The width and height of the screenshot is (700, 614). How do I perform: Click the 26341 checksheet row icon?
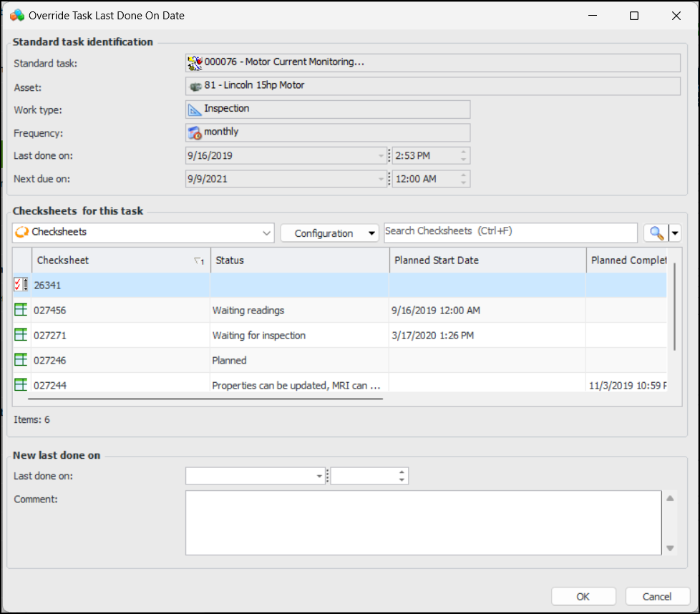[21, 285]
